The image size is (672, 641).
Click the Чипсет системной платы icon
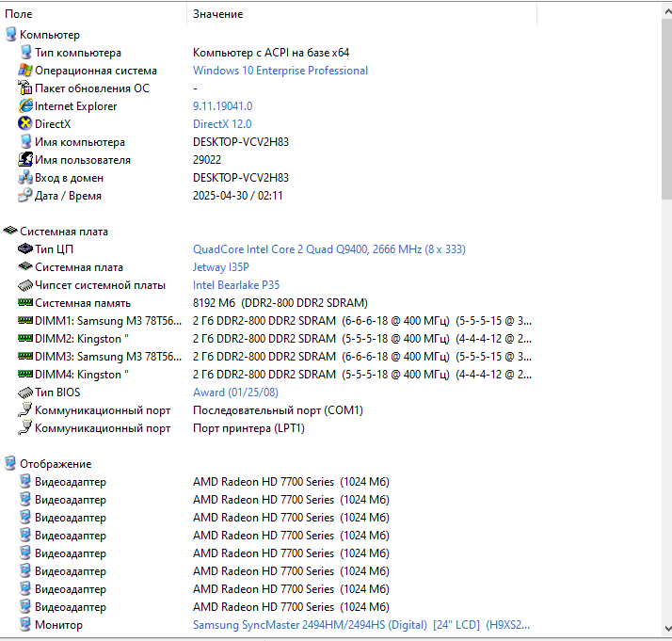click(x=25, y=285)
